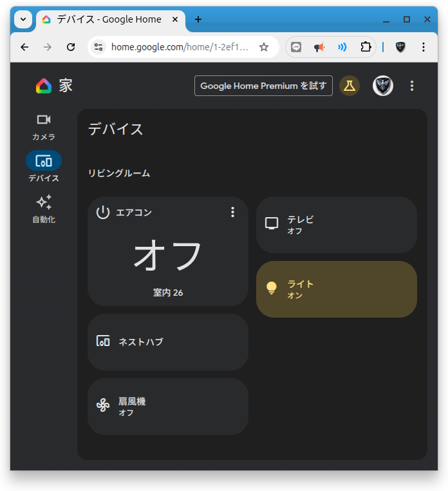The height and width of the screenshot is (491, 448).
Task: Open the experiments flask icon
Action: [x=350, y=86]
